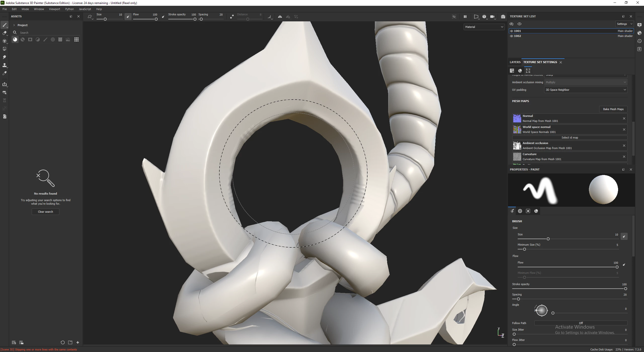
Task: Select the Smudge tool
Action: 4,57
